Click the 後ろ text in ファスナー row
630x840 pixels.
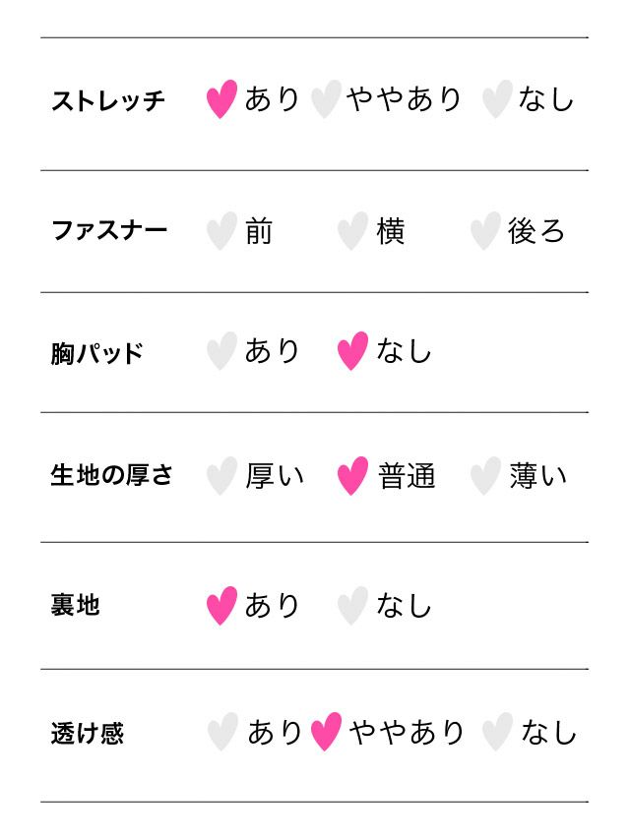(x=536, y=232)
